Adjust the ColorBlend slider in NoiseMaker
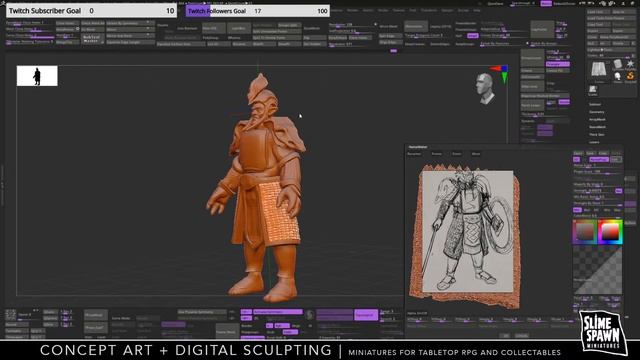640x360 pixels. pyautogui.click(x=598, y=216)
